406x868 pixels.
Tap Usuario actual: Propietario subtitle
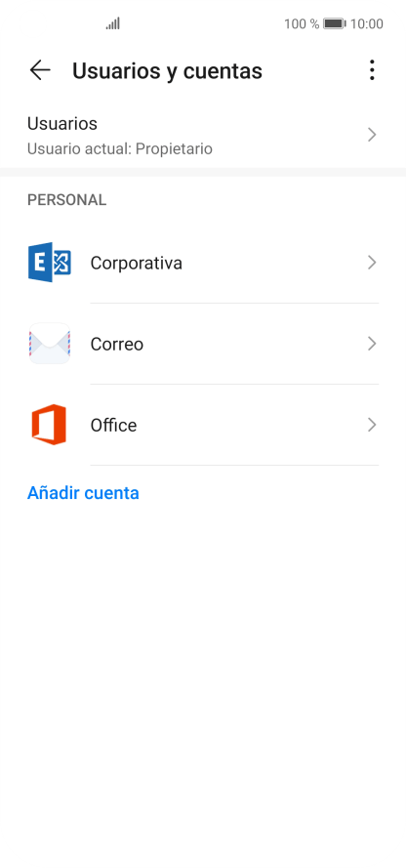point(120,149)
